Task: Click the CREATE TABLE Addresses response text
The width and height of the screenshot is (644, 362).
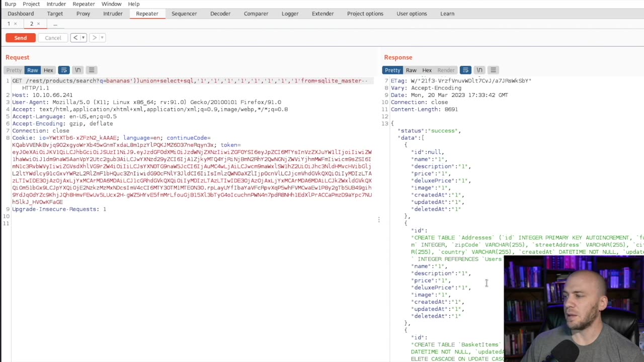Action: pos(527,248)
